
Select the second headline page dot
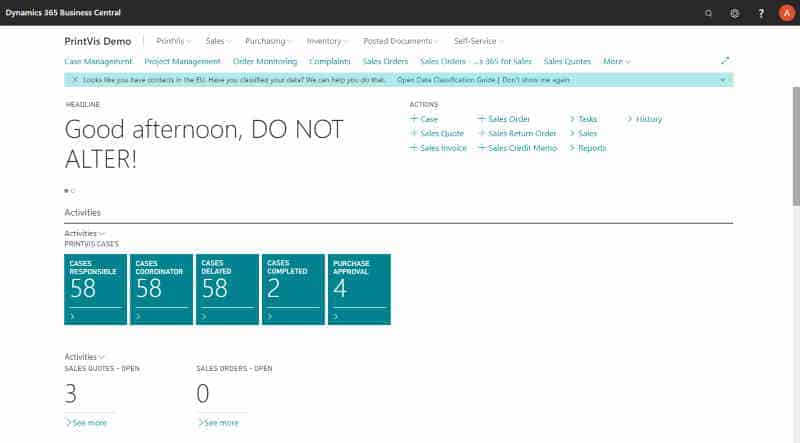point(73,191)
